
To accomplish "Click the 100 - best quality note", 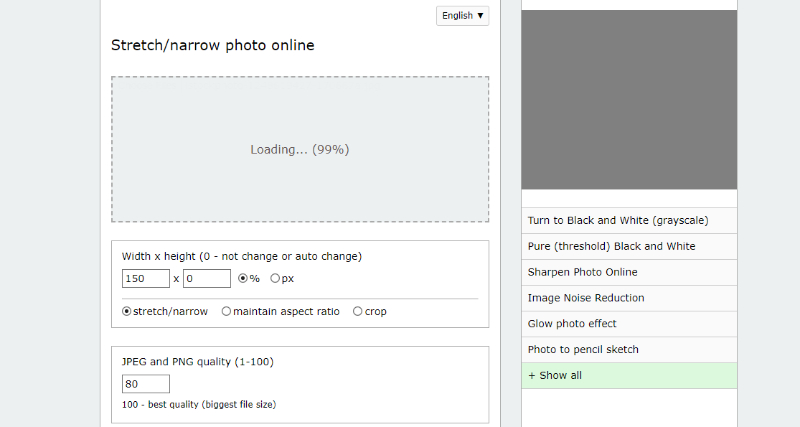I will (x=199, y=405).
